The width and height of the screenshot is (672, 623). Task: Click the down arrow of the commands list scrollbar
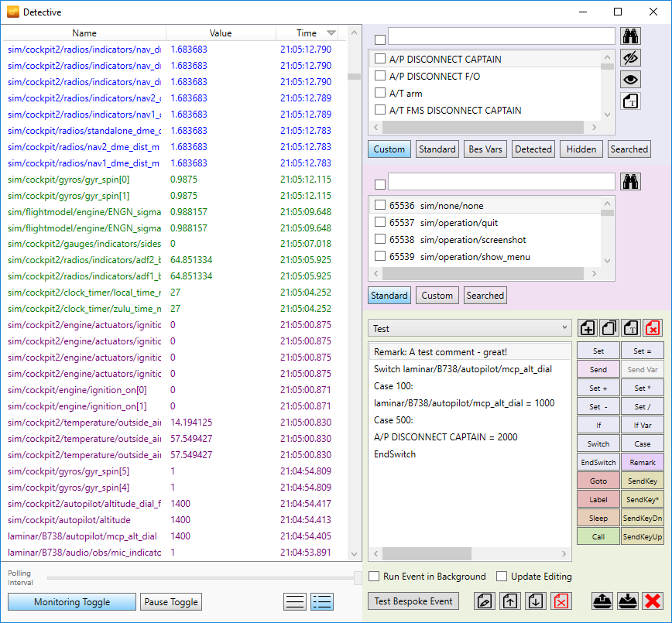pos(607,261)
